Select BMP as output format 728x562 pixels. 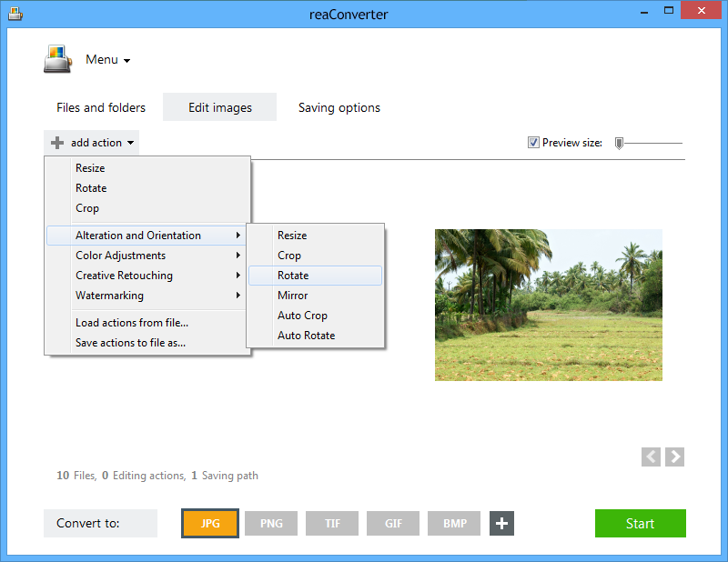[x=454, y=524]
